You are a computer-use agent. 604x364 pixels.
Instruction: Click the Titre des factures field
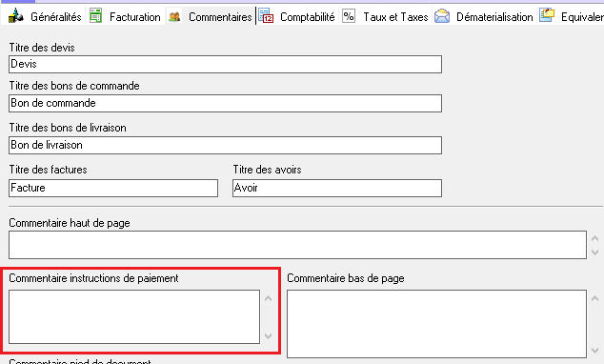pyautogui.click(x=113, y=189)
